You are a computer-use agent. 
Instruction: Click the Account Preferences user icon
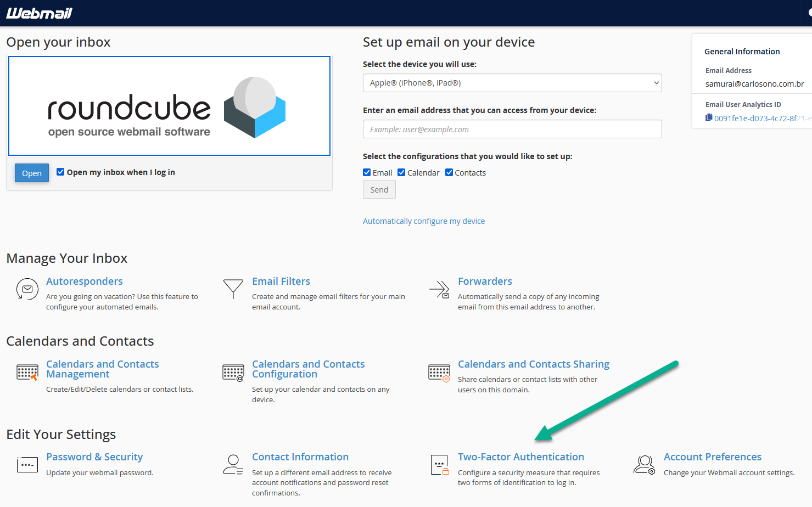click(x=645, y=465)
